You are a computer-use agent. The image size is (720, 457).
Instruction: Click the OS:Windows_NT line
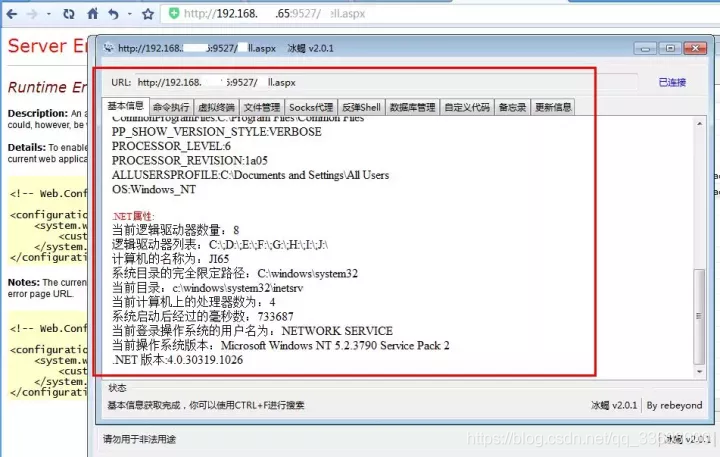[154, 190]
